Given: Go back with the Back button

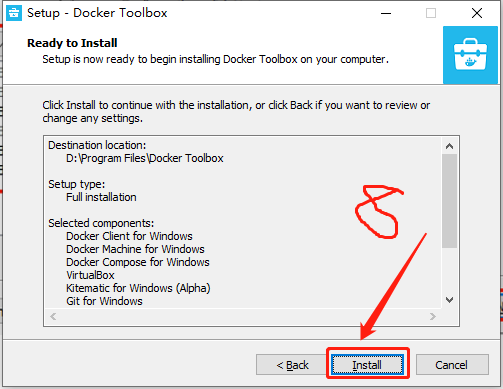Looking at the screenshot, I should [x=292, y=365].
